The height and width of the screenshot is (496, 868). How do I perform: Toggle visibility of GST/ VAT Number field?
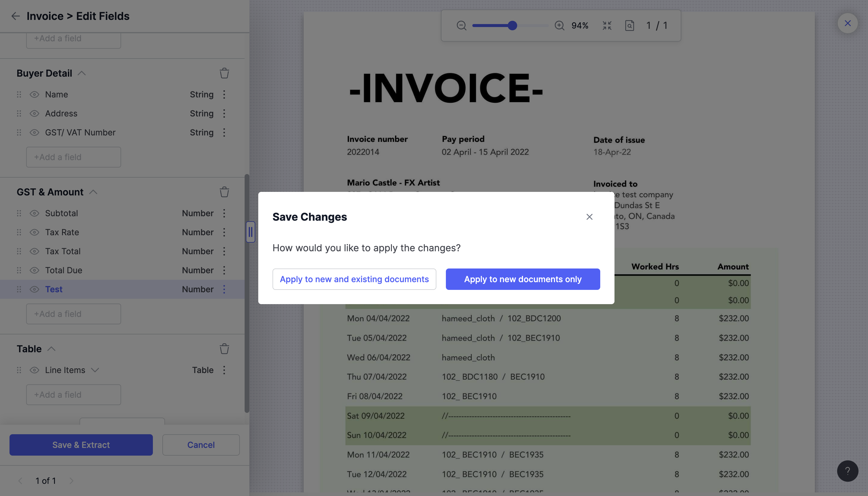[34, 132]
